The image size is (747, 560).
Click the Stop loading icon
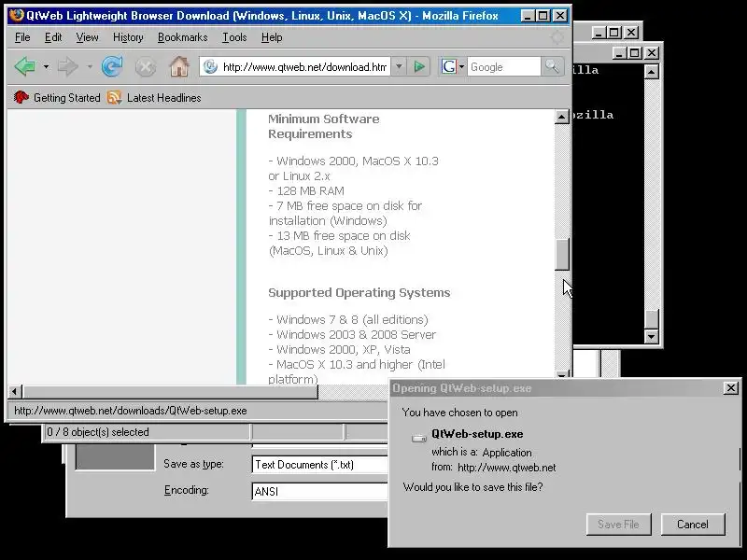point(146,66)
